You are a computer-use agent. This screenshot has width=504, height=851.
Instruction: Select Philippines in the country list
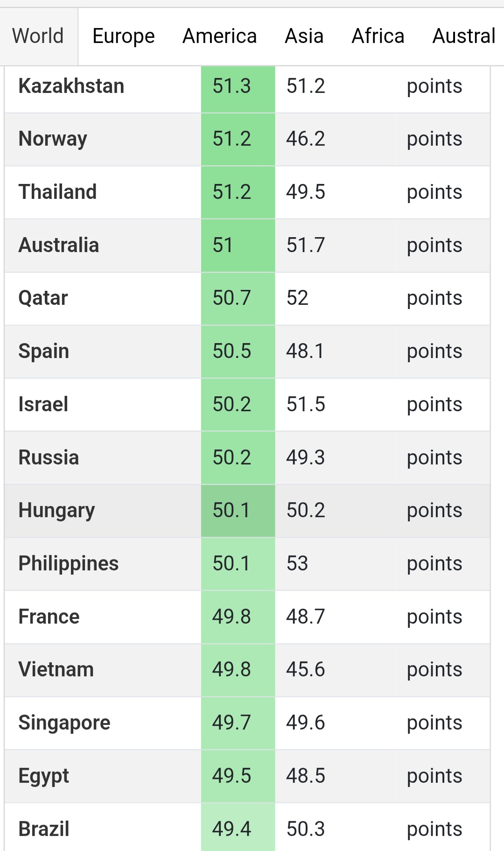click(69, 564)
